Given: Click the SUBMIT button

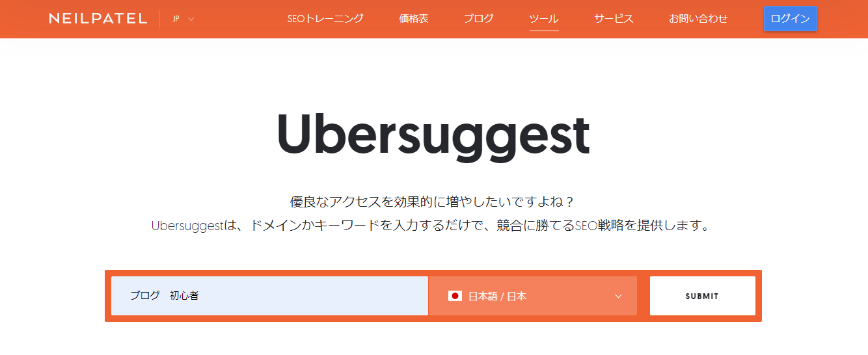Looking at the screenshot, I should pyautogui.click(x=703, y=296).
